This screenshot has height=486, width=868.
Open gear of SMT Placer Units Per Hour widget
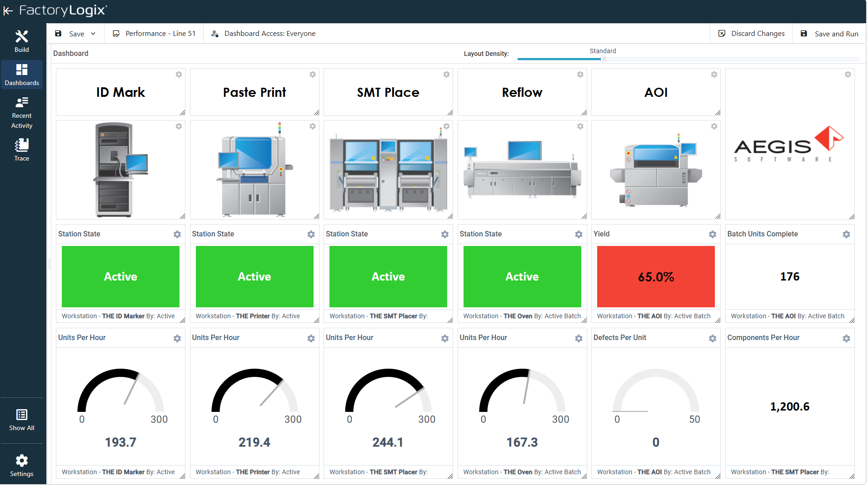[445, 339]
